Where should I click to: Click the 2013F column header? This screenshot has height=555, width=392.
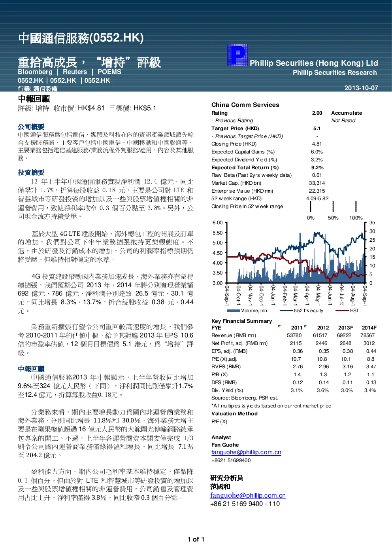click(x=346, y=328)
